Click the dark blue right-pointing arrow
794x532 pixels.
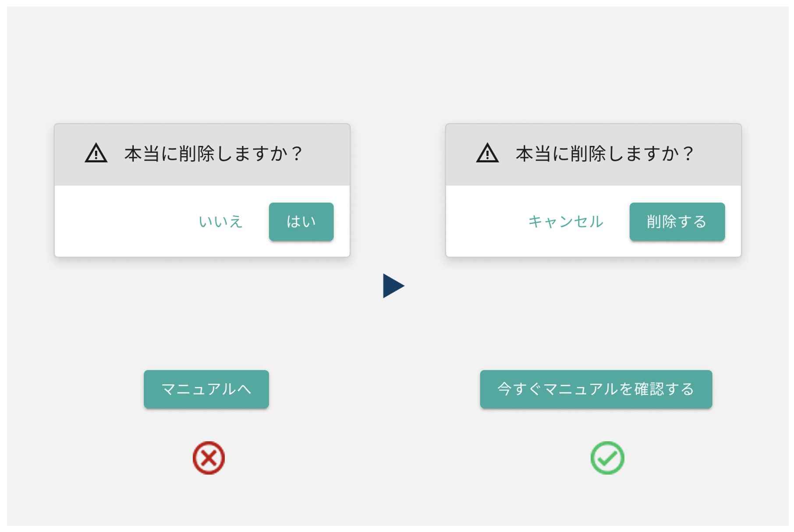coord(393,286)
